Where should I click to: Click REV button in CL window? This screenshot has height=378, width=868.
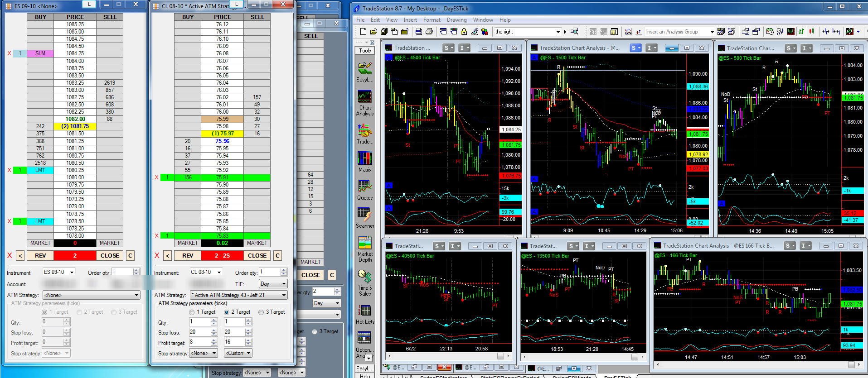coord(188,255)
